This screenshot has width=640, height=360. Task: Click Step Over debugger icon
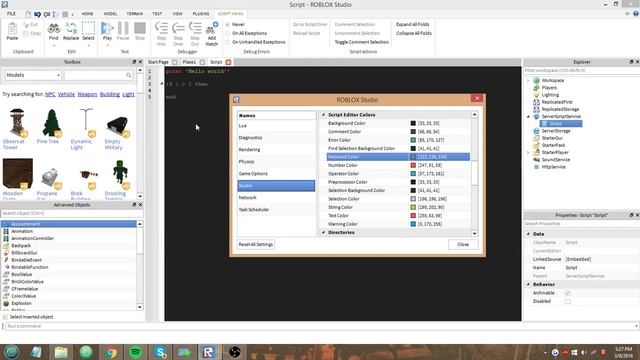(178, 29)
